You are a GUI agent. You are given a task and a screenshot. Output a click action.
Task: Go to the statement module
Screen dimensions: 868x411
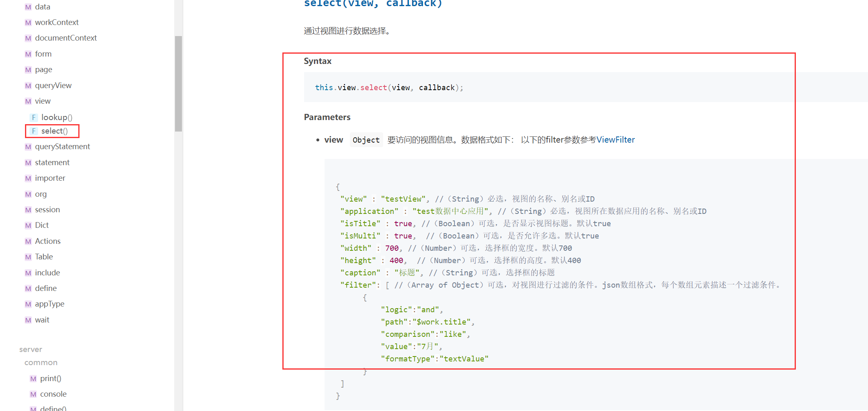click(x=52, y=163)
